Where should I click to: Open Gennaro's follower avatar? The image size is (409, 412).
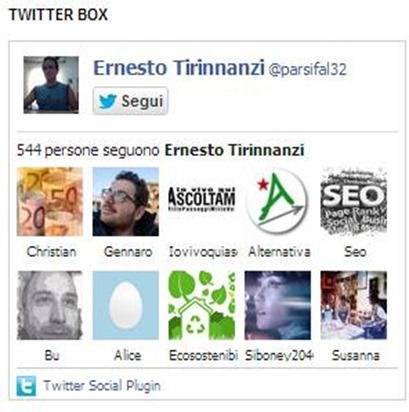(126, 202)
